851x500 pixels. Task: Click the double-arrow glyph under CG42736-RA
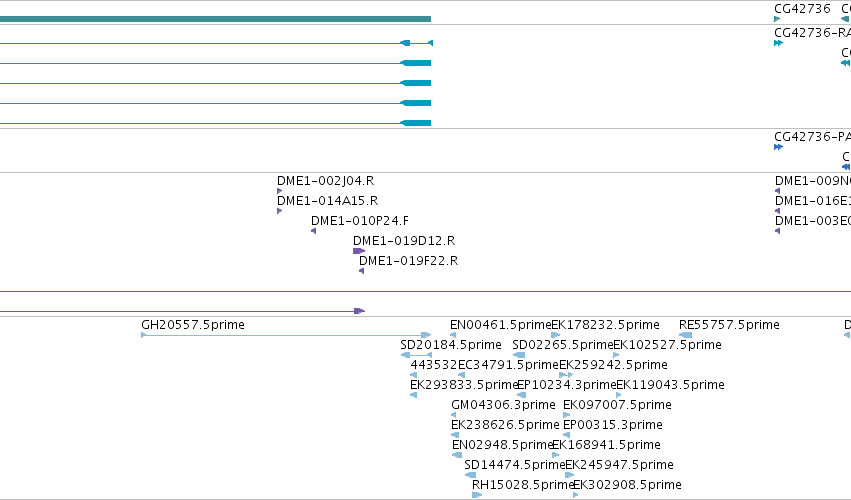778,43
